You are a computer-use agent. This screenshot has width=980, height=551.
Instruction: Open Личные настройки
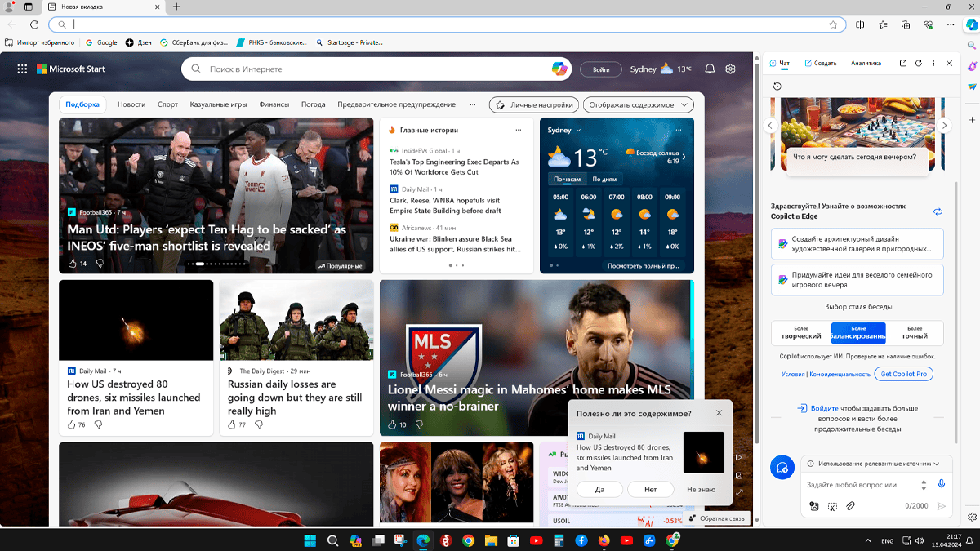(x=534, y=104)
